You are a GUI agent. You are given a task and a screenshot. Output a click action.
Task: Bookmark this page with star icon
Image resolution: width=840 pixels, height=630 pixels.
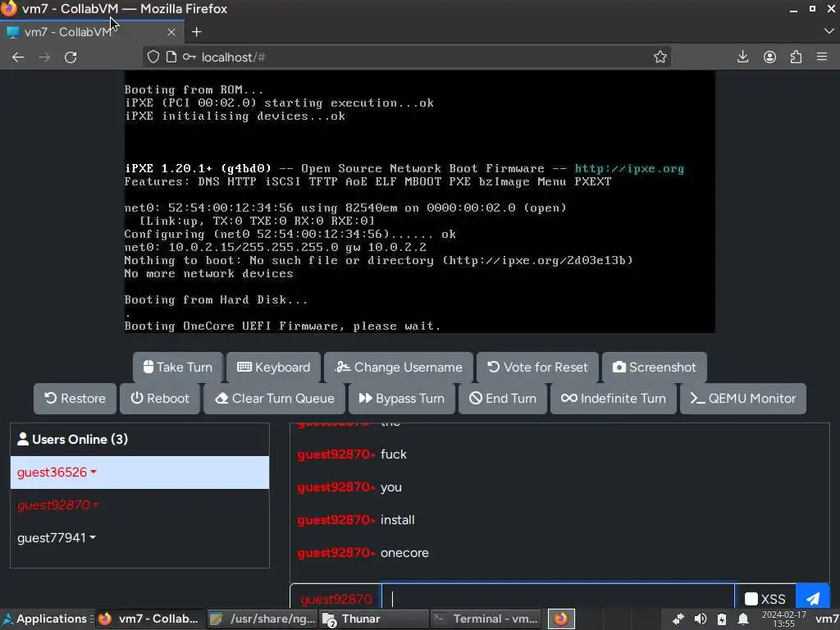point(660,57)
